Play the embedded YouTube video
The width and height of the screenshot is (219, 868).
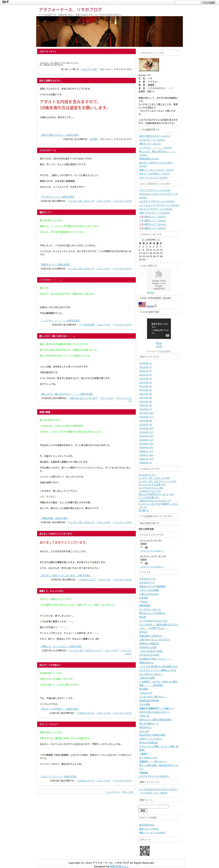coord(159,329)
